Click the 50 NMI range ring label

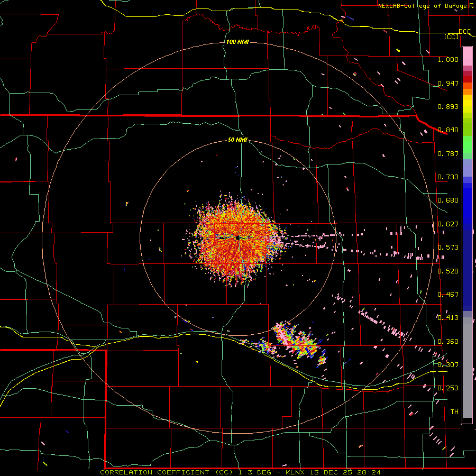237,140
